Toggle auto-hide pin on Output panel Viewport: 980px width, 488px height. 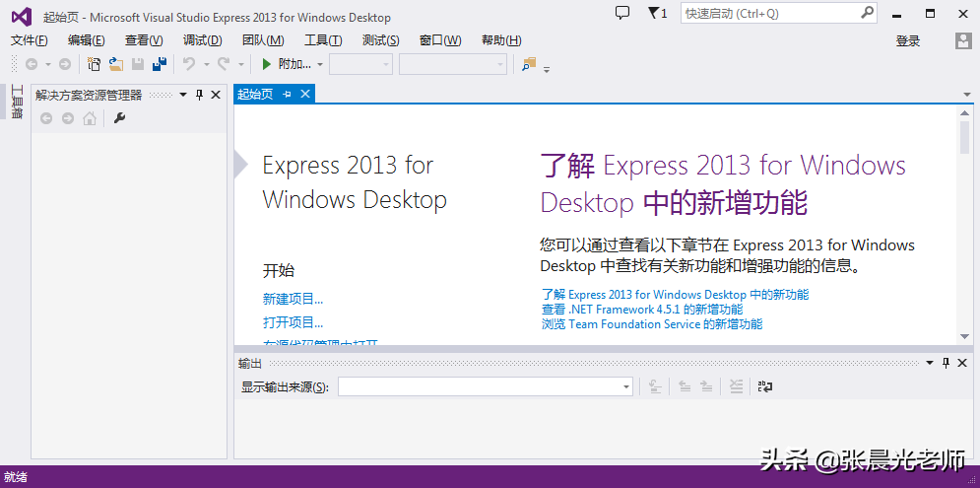click(947, 363)
